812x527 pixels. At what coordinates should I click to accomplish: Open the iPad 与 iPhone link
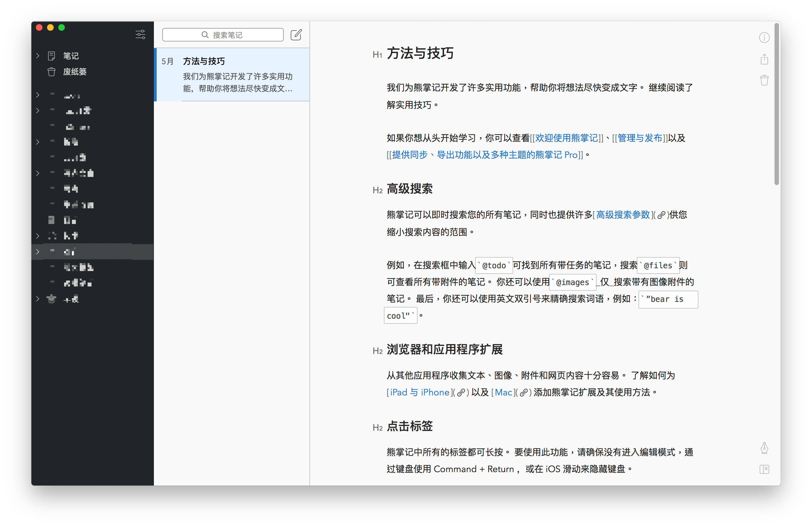click(x=420, y=392)
